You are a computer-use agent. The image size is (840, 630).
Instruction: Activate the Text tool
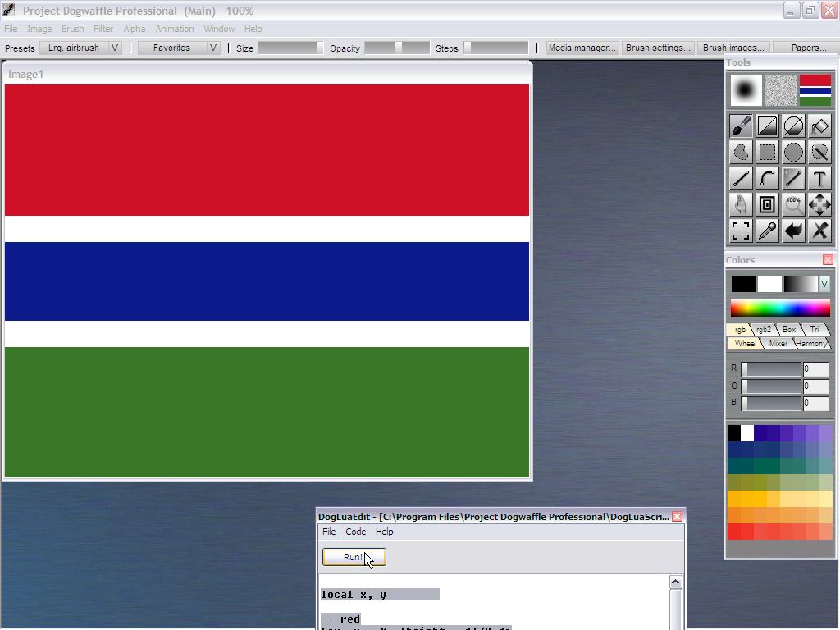(819, 178)
